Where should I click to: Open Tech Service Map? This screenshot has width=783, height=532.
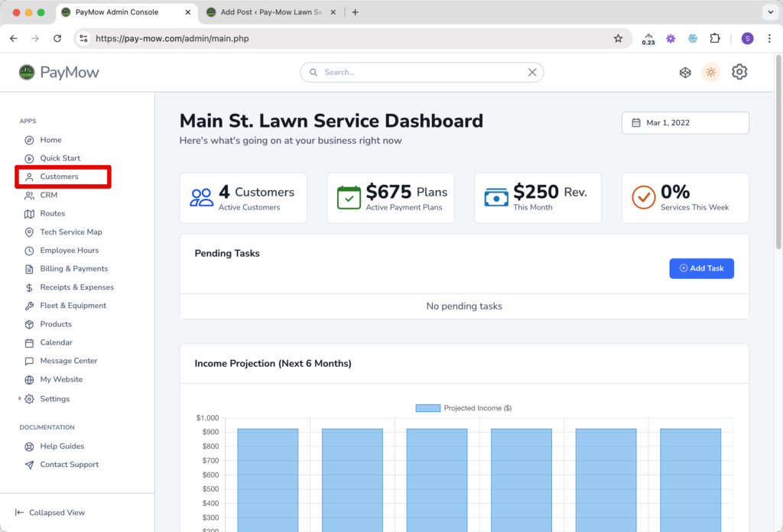pos(71,232)
